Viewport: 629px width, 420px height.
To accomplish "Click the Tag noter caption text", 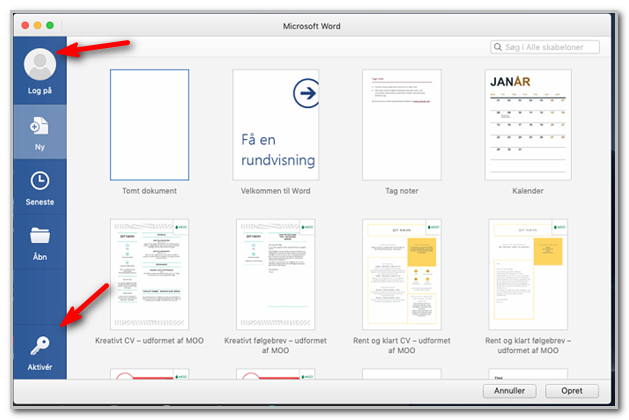I will click(402, 191).
